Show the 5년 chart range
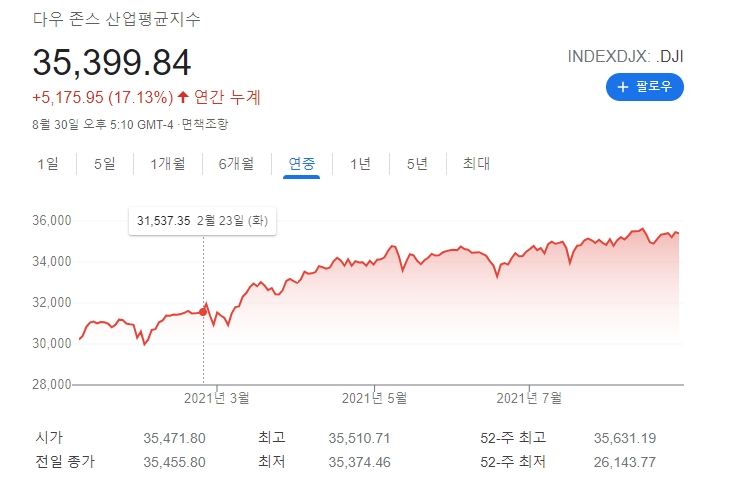The image size is (741, 488). pos(417,164)
